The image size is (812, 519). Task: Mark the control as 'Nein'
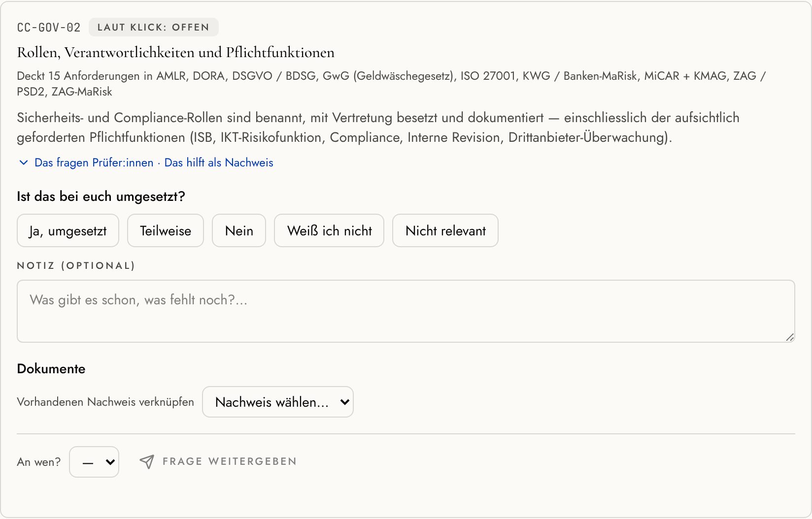pyautogui.click(x=239, y=230)
